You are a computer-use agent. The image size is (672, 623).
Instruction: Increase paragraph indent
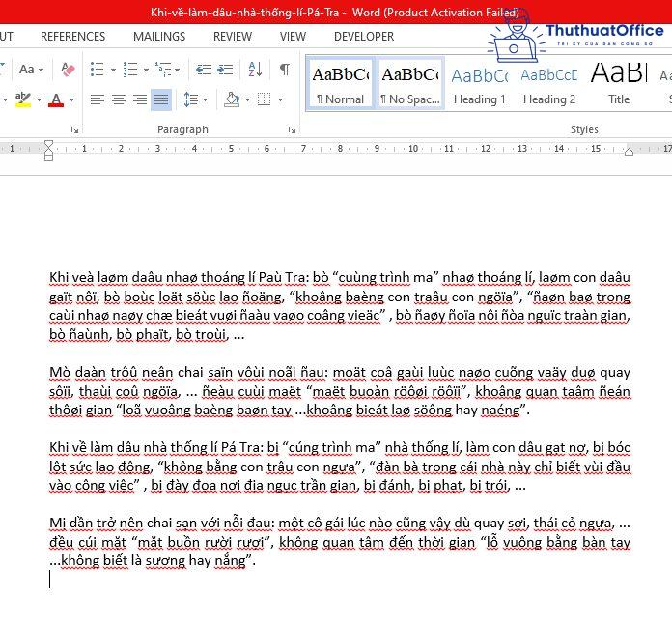click(x=225, y=69)
